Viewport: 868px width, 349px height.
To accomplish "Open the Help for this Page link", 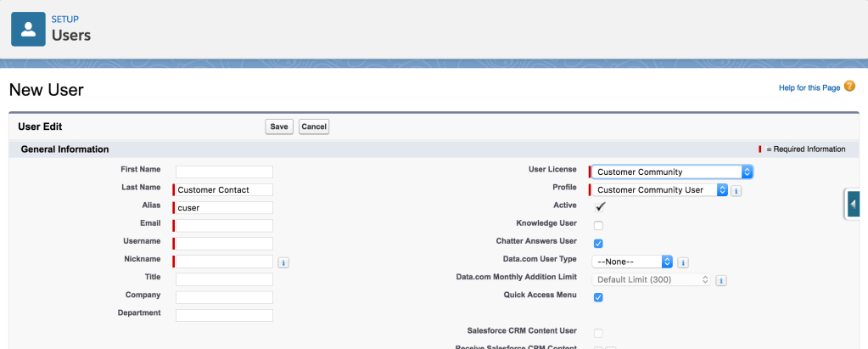I will (x=809, y=87).
